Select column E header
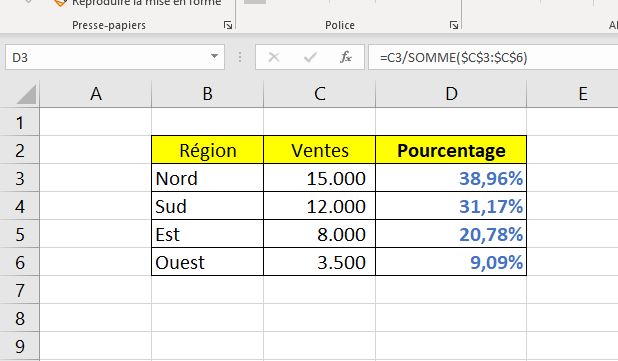The height and width of the screenshot is (361, 618). tap(572, 94)
